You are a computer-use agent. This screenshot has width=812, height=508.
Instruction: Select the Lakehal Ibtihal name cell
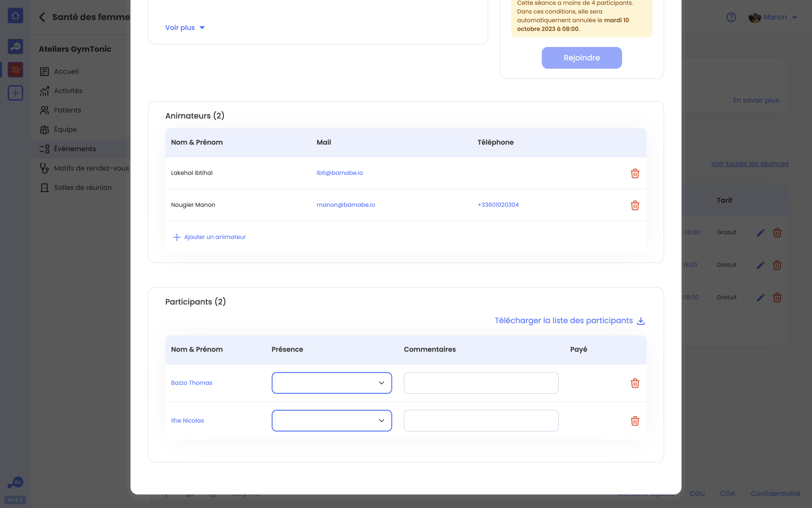[192, 173]
